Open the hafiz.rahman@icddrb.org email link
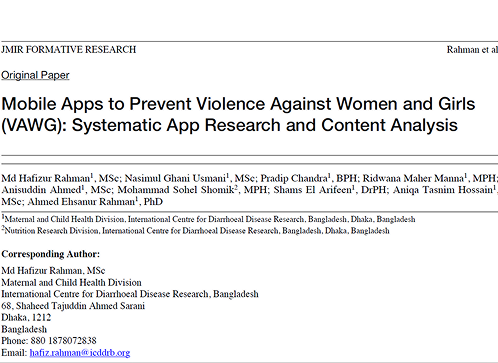Screen dimensions: 498x363 click(x=80, y=353)
